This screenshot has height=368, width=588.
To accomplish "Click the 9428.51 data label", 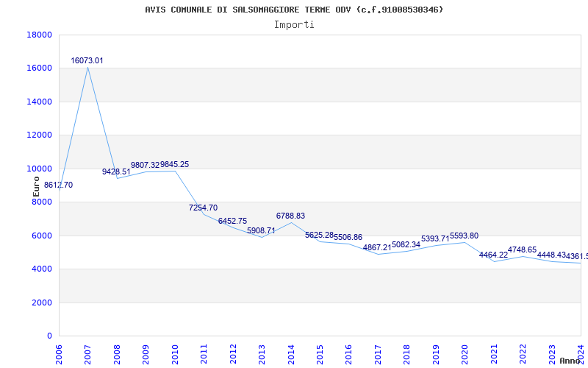I will point(116,171).
